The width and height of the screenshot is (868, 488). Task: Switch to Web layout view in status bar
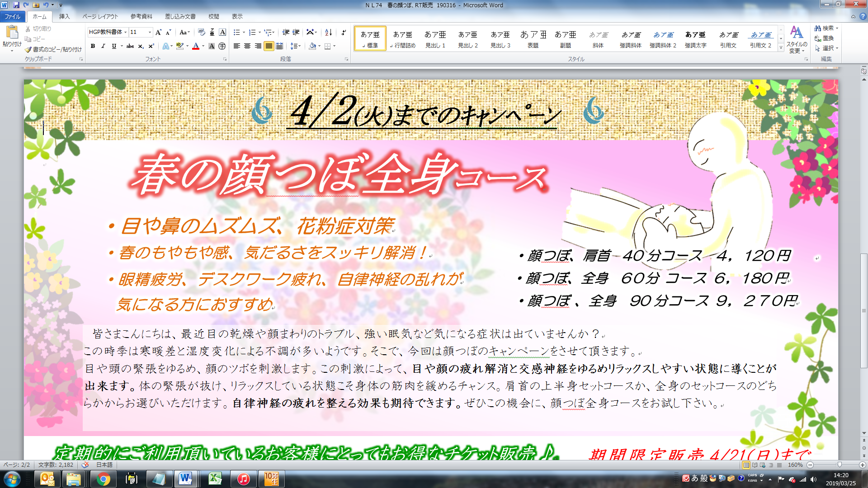click(x=763, y=465)
